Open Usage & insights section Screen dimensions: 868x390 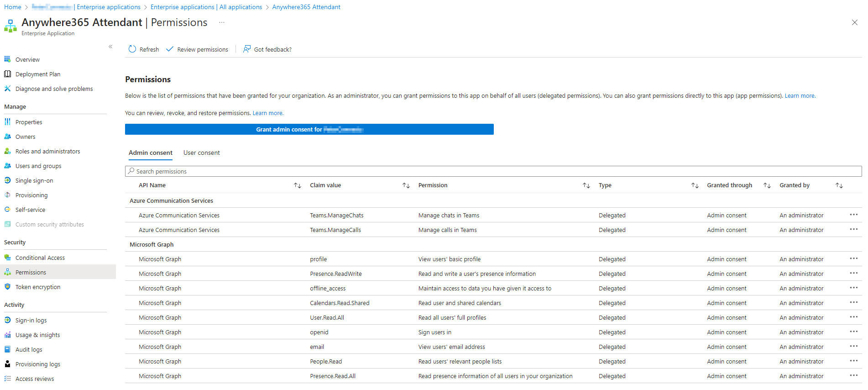coord(37,335)
